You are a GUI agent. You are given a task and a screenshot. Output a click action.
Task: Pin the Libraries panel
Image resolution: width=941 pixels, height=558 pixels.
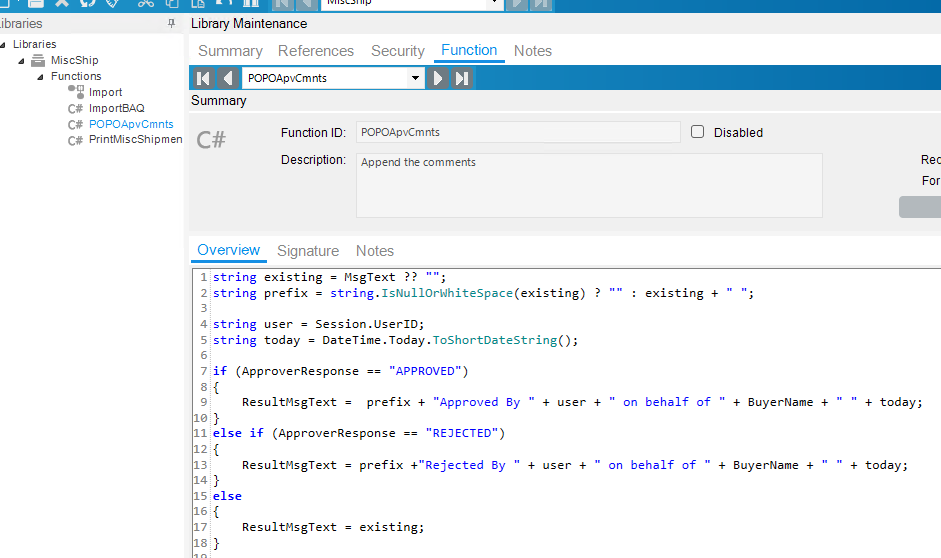click(x=171, y=23)
